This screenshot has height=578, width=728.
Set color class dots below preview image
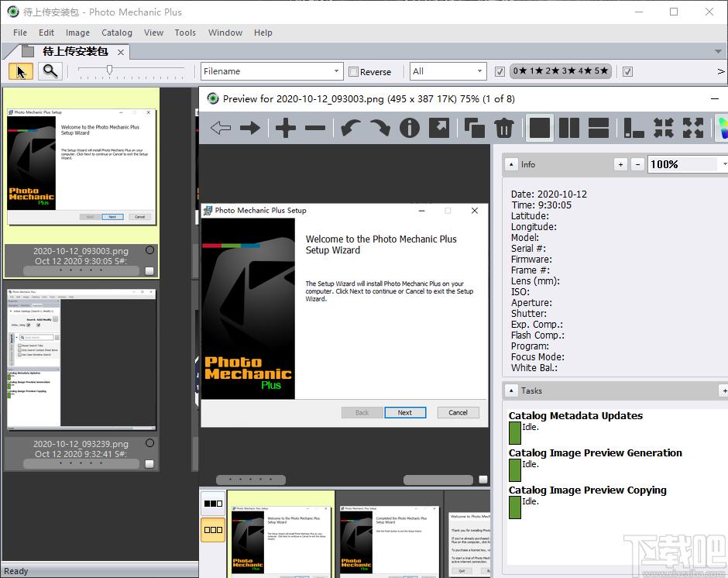coord(251,480)
